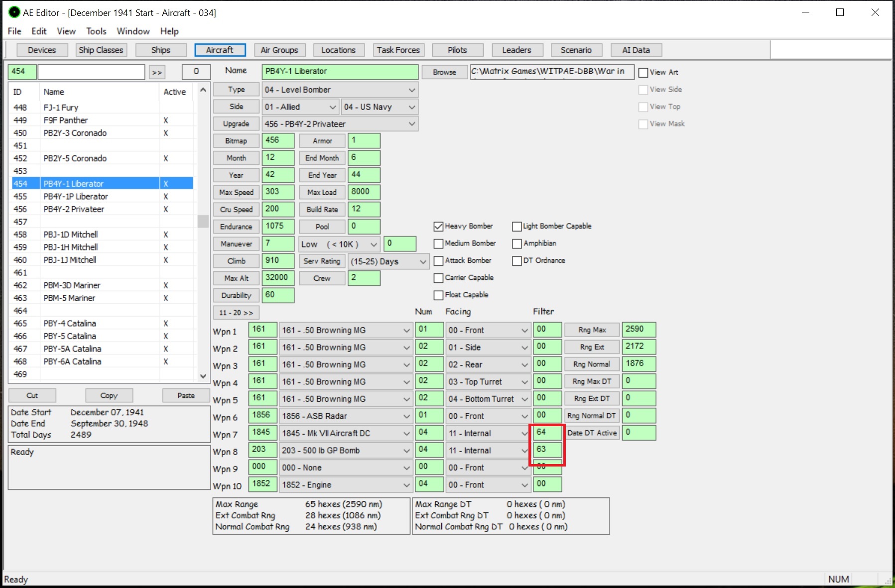The image size is (895, 588).
Task: Open the Window menu
Action: [x=133, y=31]
